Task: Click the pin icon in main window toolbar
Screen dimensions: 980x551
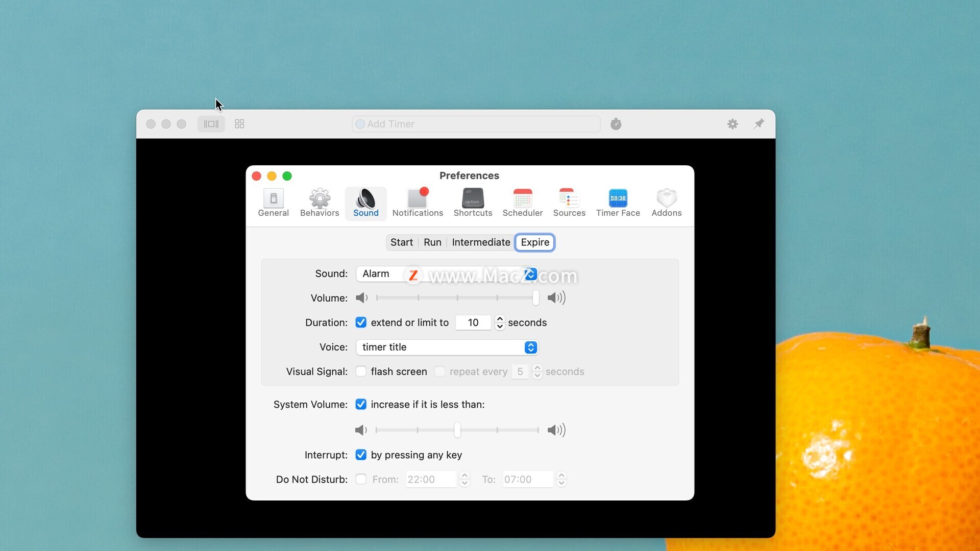Action: [759, 124]
